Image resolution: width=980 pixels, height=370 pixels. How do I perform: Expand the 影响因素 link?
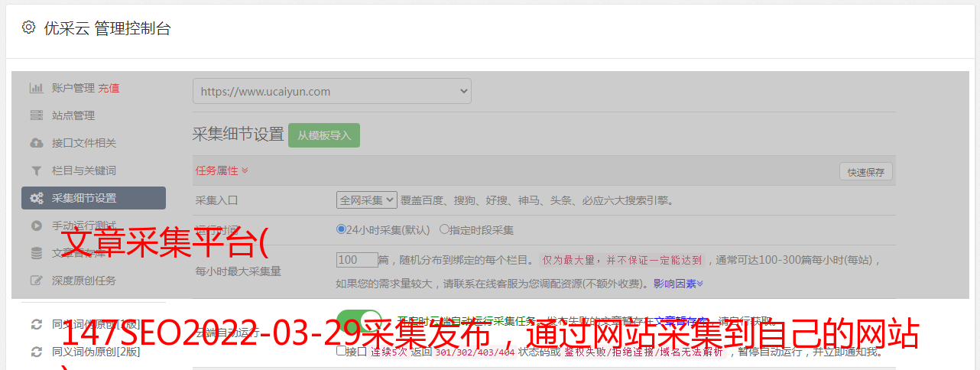click(x=678, y=284)
